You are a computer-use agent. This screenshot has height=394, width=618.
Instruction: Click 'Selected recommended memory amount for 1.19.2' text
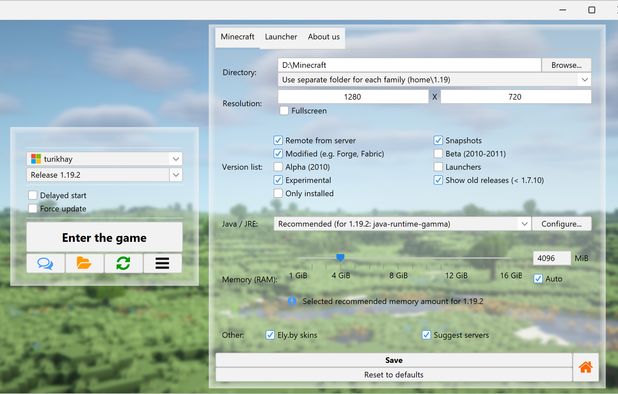pyautogui.click(x=393, y=301)
